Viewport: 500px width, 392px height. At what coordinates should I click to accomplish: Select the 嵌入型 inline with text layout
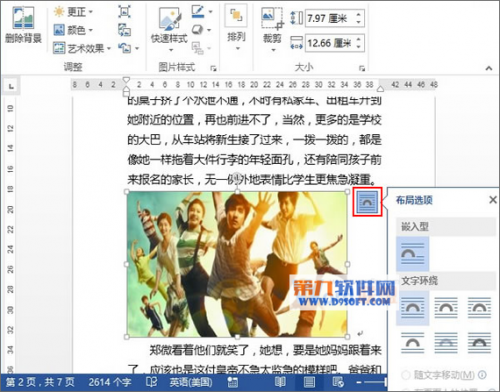412,254
